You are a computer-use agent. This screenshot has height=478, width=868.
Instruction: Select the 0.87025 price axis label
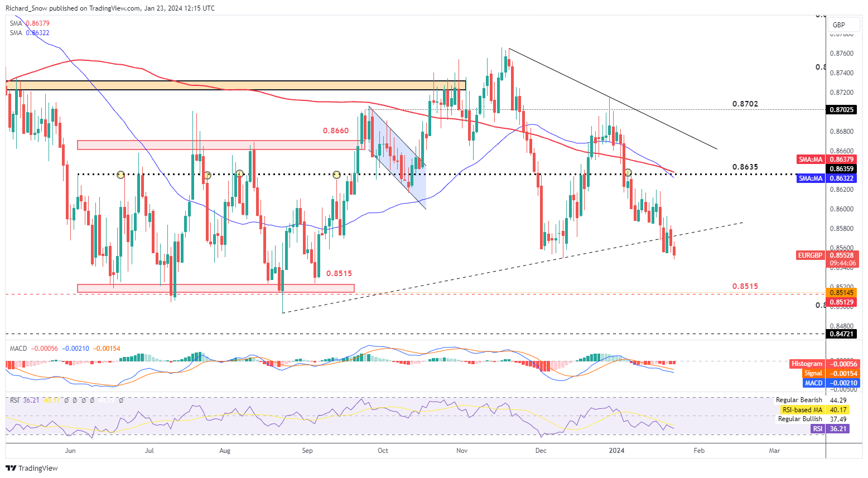pos(842,110)
